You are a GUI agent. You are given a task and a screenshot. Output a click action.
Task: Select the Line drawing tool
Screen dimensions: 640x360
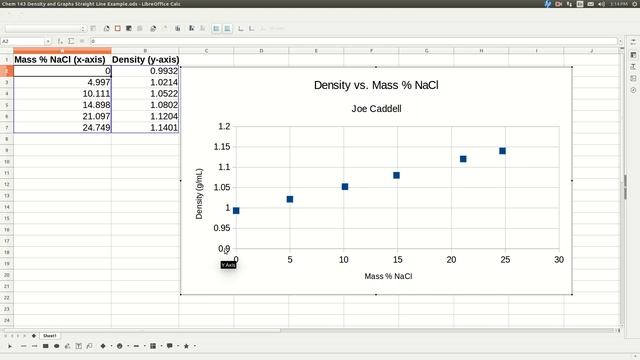pos(24,346)
